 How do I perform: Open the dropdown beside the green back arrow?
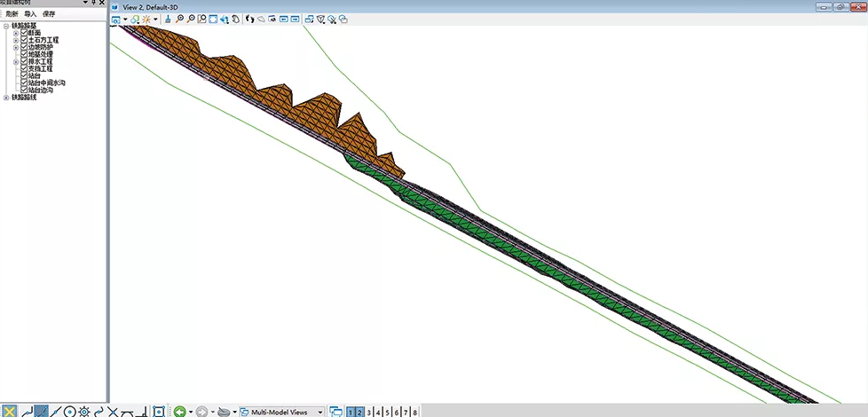pos(191,412)
